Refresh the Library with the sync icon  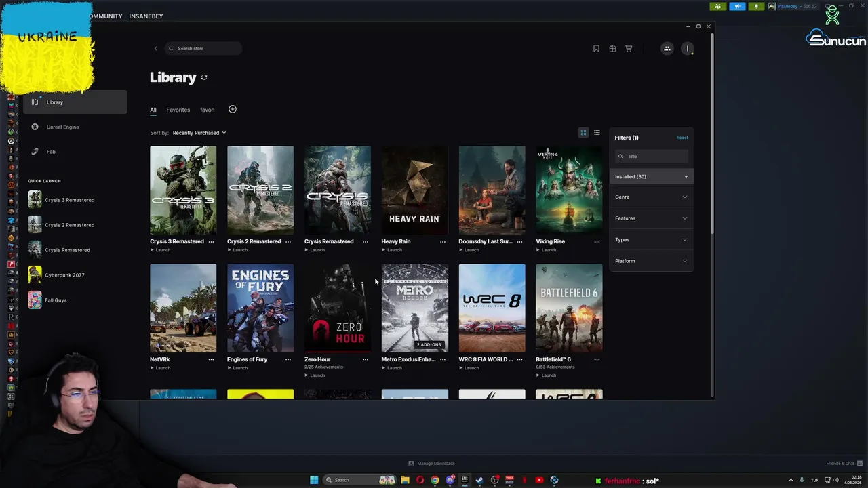[x=204, y=77]
